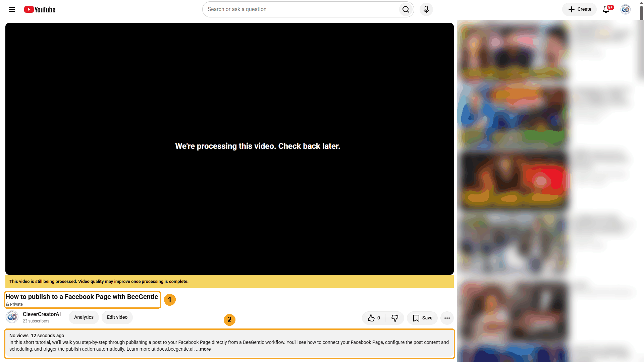Screen dimensions: 644x362
Task: Click the 23 subscribers text
Action: (36, 321)
